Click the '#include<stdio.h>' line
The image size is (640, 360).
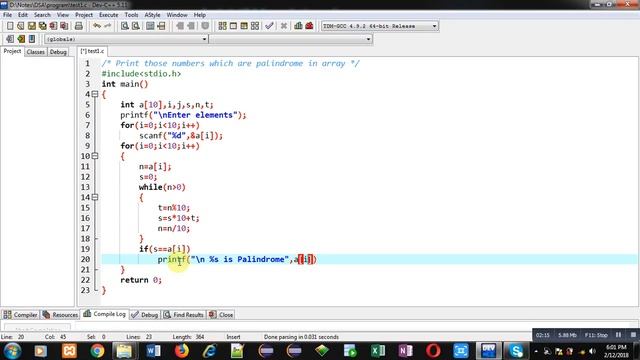coord(141,74)
